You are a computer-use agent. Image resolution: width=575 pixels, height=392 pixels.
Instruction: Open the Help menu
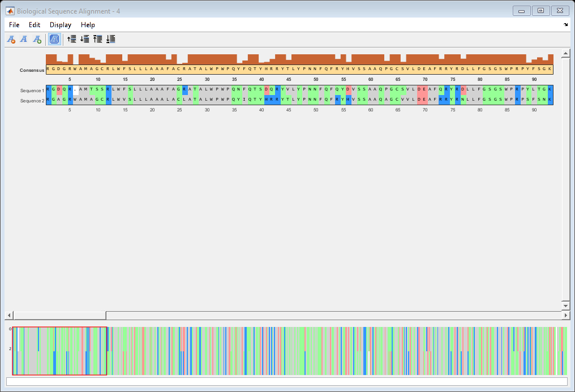point(88,25)
